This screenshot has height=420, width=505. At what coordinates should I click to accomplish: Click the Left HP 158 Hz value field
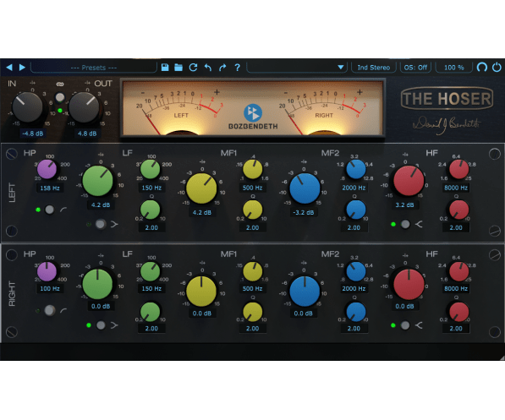click(x=50, y=188)
